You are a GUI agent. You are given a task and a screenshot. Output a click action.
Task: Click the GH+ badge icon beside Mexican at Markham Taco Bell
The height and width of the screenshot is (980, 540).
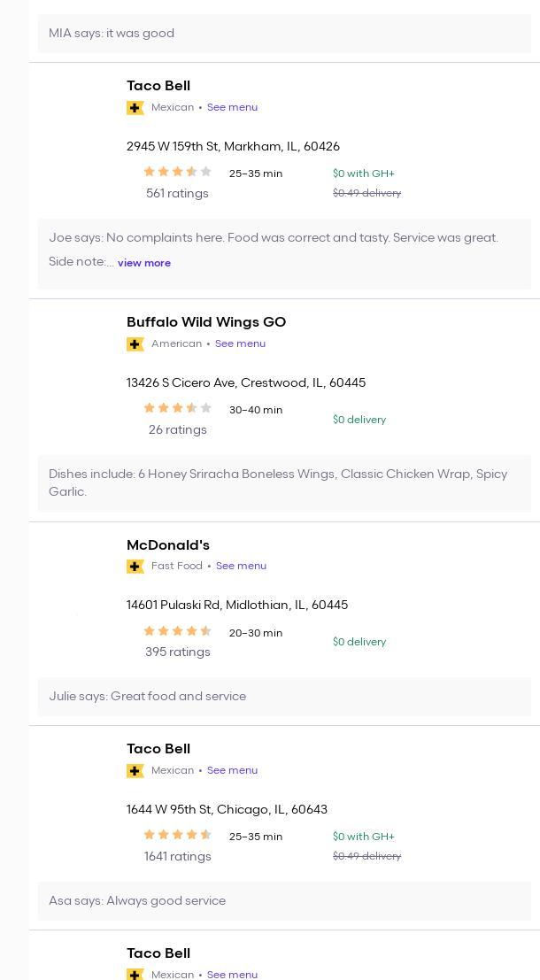[135, 108]
